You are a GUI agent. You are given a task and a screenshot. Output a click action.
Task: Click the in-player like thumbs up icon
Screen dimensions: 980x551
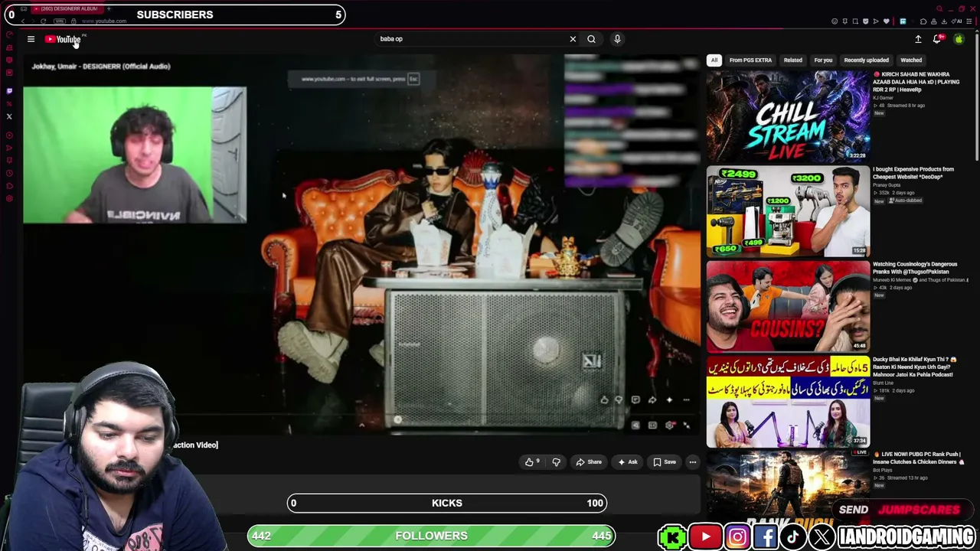(x=604, y=399)
